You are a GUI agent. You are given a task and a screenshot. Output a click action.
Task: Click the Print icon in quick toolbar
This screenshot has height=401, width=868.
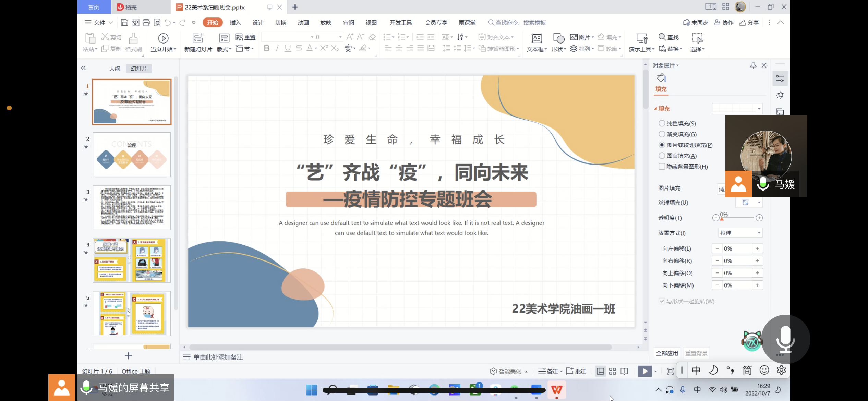pos(146,23)
